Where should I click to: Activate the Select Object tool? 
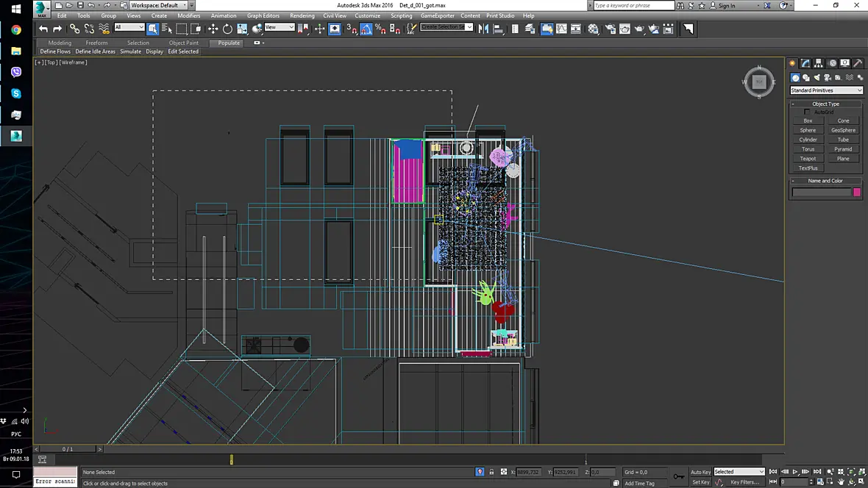pos(153,29)
